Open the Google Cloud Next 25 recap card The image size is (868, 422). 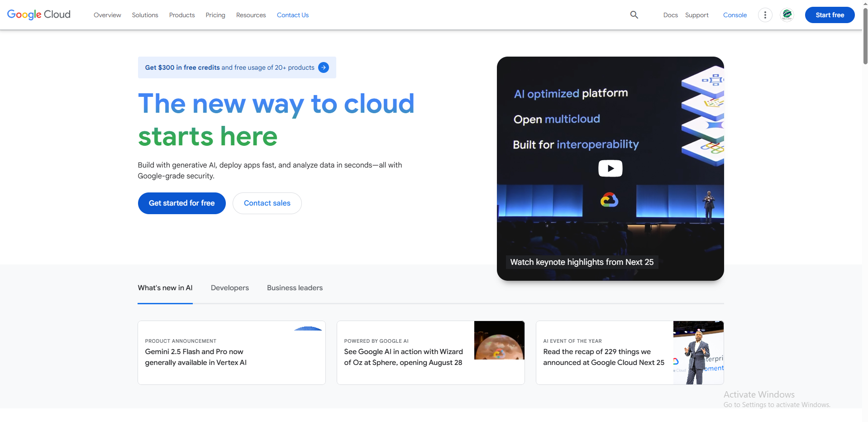click(x=630, y=353)
